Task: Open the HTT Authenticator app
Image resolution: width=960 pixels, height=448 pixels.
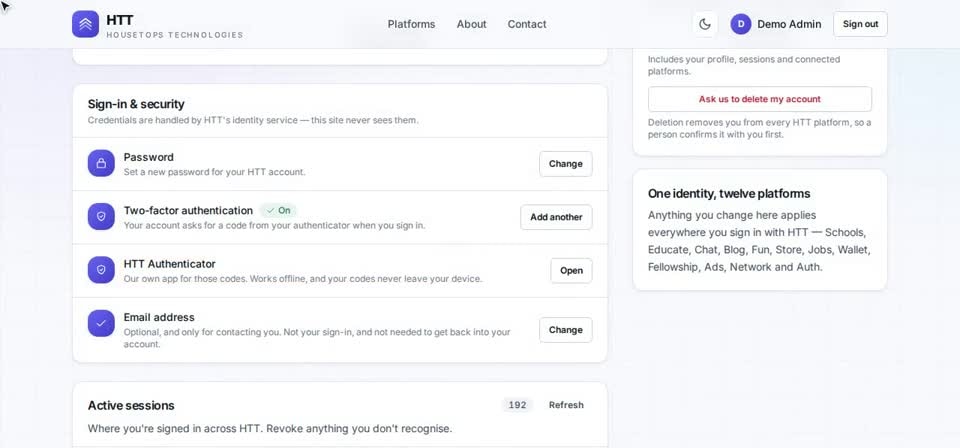Action: pos(571,270)
